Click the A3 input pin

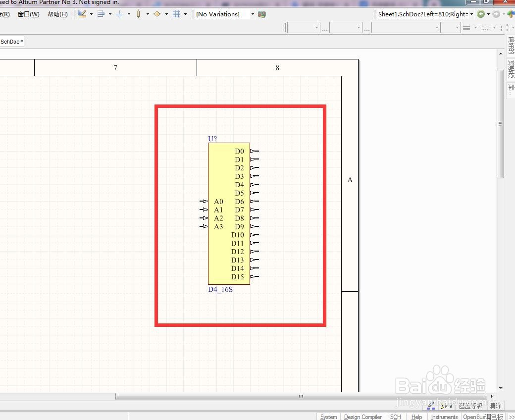point(204,226)
